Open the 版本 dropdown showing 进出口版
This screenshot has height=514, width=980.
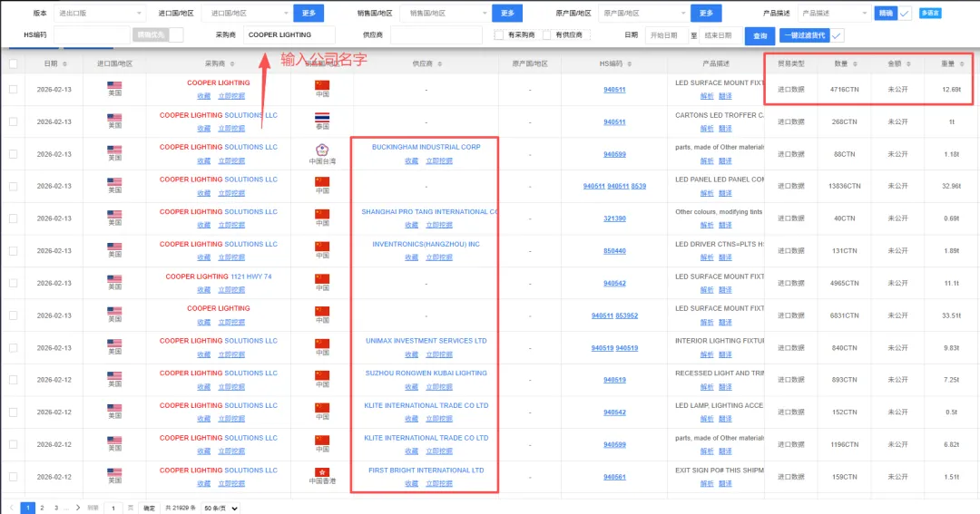(100, 13)
